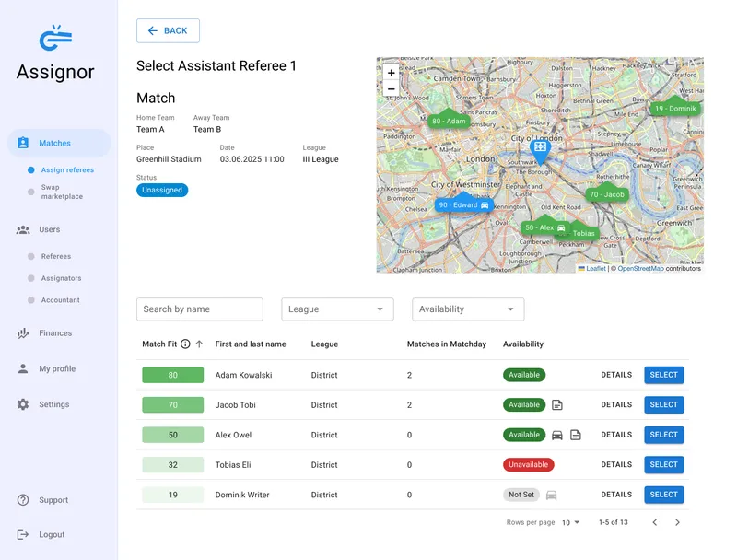Focus the Search by name field
The width and height of the screenshot is (737, 560).
pos(200,309)
